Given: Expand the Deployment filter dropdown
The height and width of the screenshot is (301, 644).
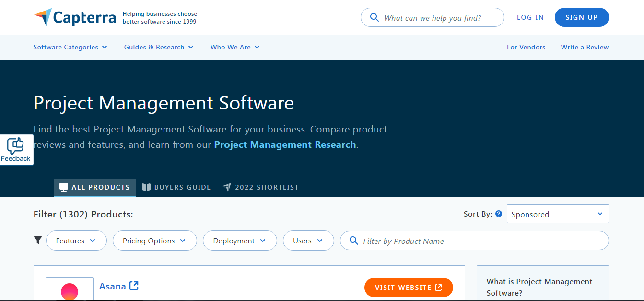Looking at the screenshot, I should tap(240, 241).
